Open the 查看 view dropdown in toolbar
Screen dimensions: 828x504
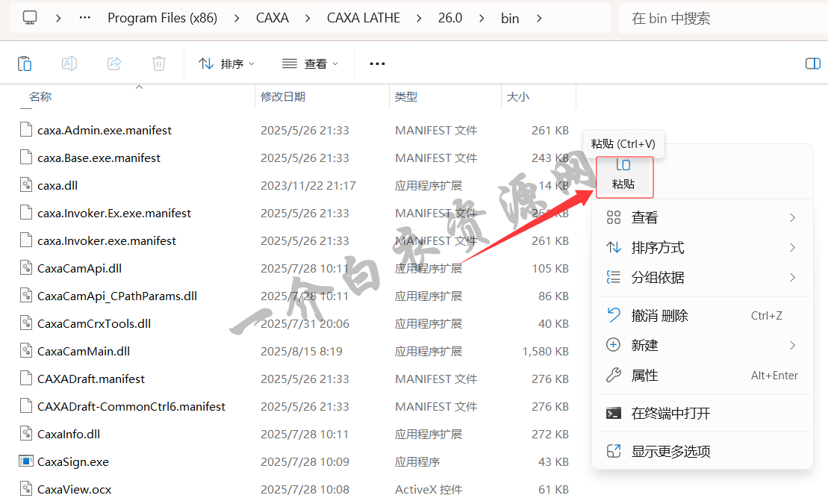pyautogui.click(x=310, y=63)
